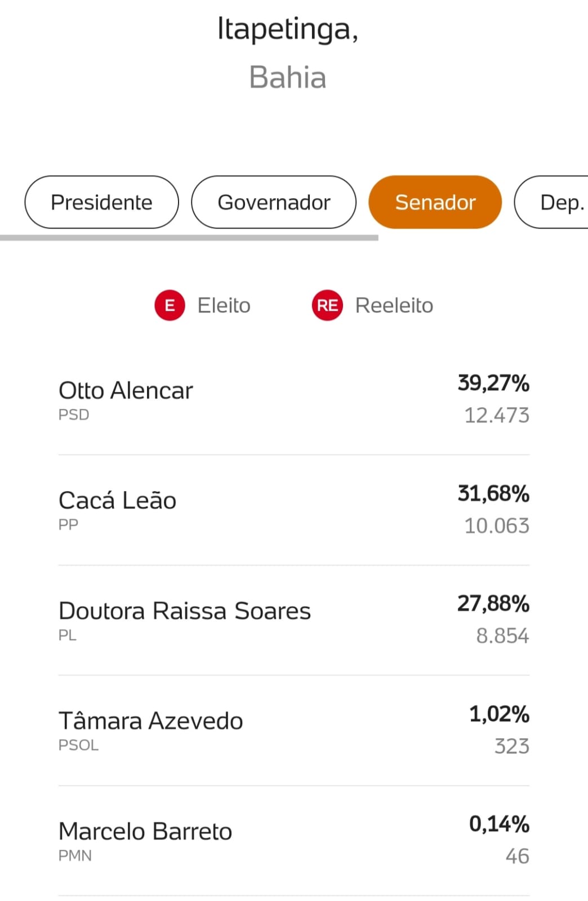This screenshot has width=588, height=901.
Task: Switch to the Presidente tab
Action: click(x=101, y=202)
